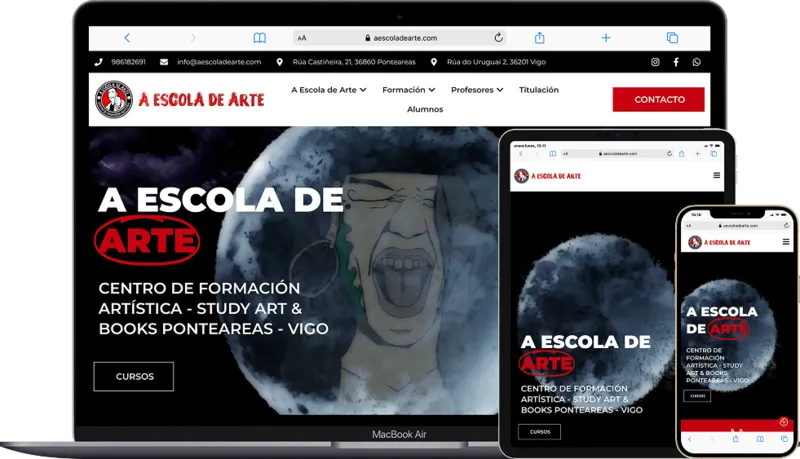Click the map pin before Rúa do Uruguai

434,62
